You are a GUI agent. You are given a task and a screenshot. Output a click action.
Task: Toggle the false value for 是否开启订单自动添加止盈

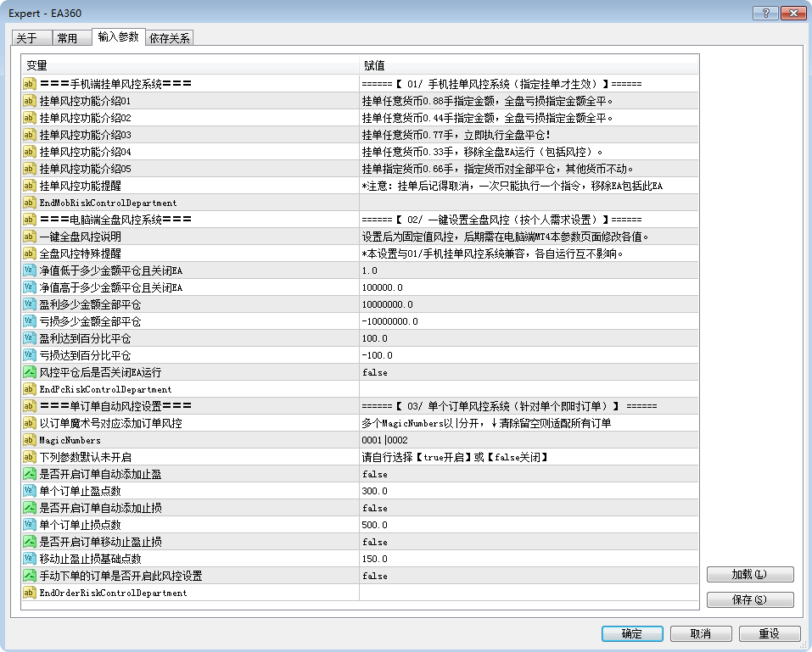tap(375, 474)
